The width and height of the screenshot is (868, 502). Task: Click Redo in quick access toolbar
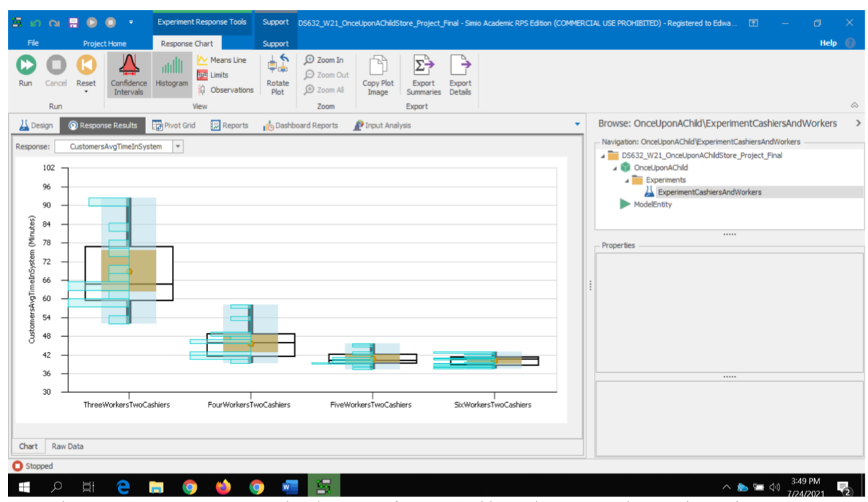(x=54, y=22)
